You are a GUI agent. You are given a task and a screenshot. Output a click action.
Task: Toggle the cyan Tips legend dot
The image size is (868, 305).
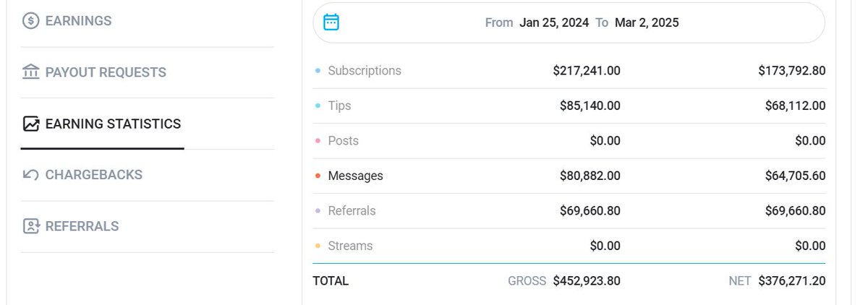pyautogui.click(x=318, y=106)
